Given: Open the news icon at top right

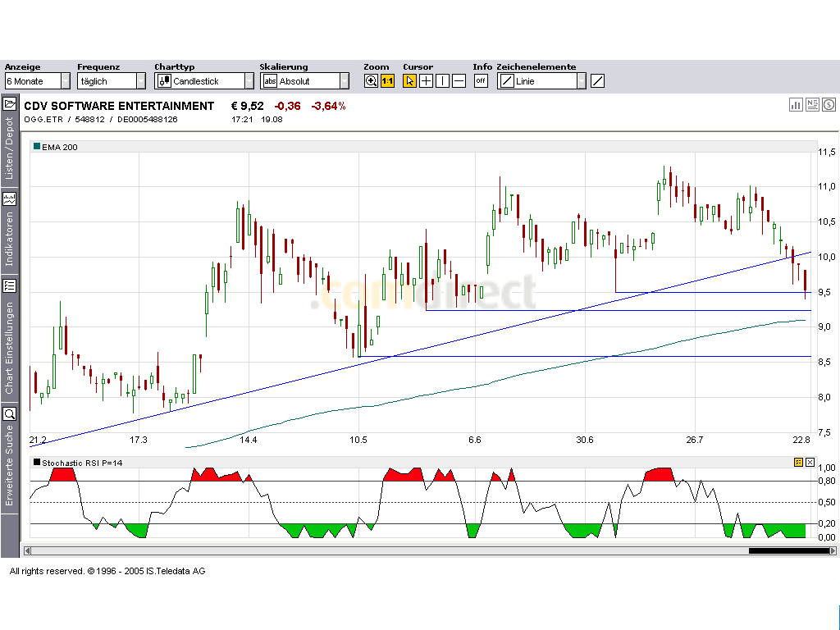Looking at the screenshot, I should [812, 104].
